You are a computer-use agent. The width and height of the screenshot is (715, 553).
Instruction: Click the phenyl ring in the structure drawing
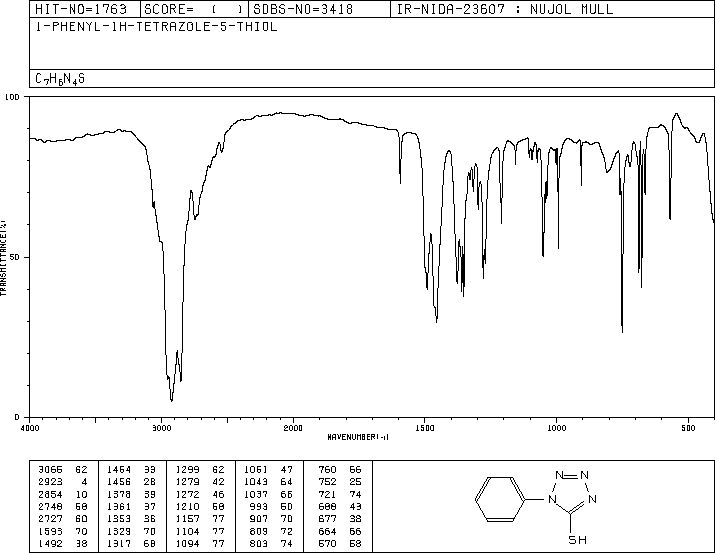pos(500,499)
